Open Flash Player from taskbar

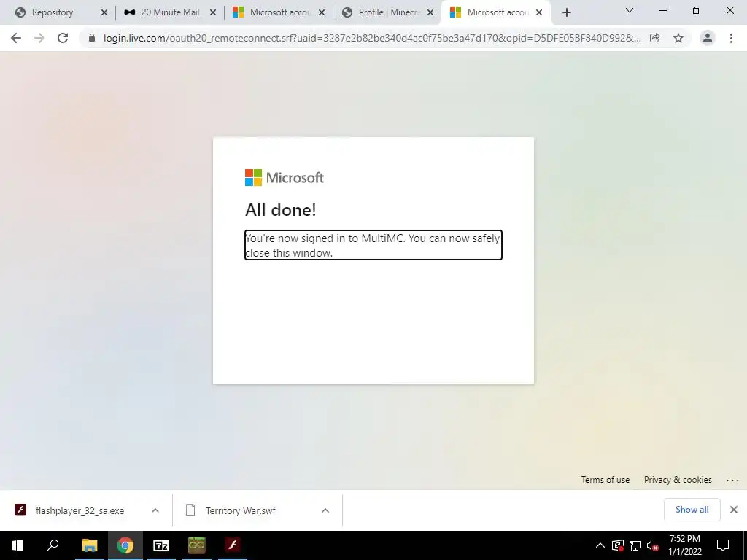pos(233,545)
